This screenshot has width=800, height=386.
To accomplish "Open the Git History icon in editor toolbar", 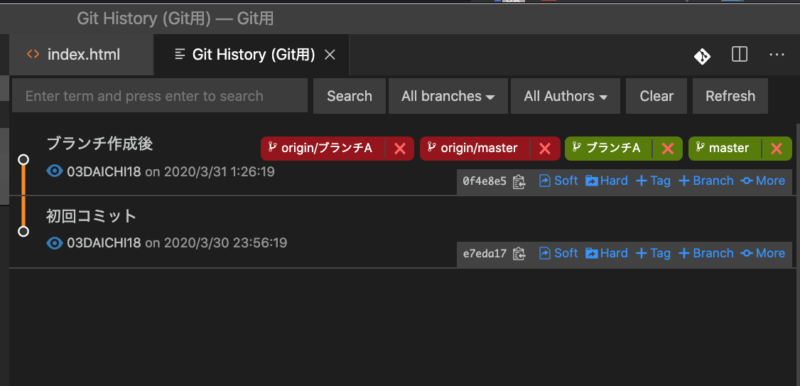I will [702, 56].
